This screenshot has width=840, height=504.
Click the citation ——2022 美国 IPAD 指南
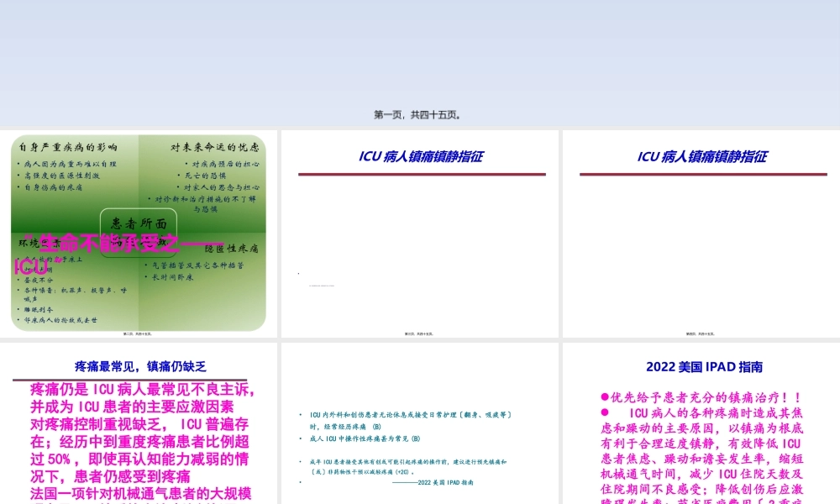(433, 482)
